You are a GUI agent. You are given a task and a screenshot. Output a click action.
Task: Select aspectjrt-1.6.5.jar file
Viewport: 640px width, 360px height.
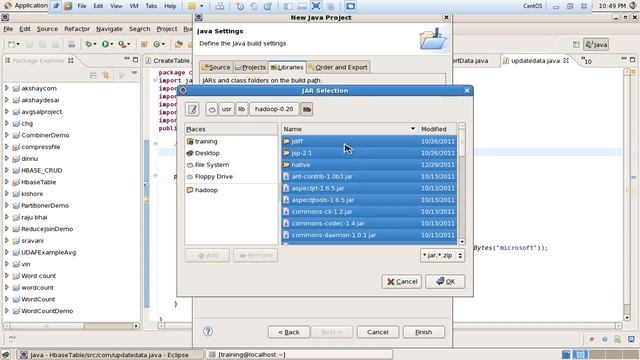click(x=369, y=188)
